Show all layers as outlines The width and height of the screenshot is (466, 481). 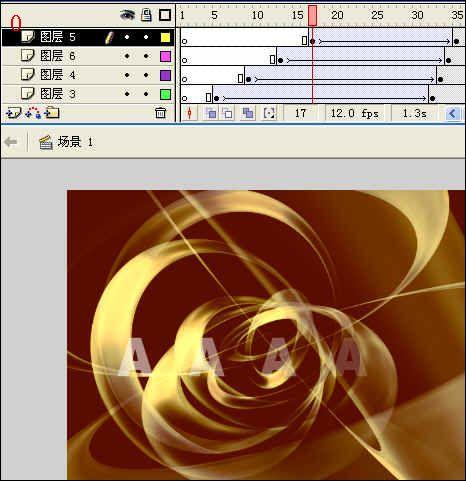click(165, 15)
